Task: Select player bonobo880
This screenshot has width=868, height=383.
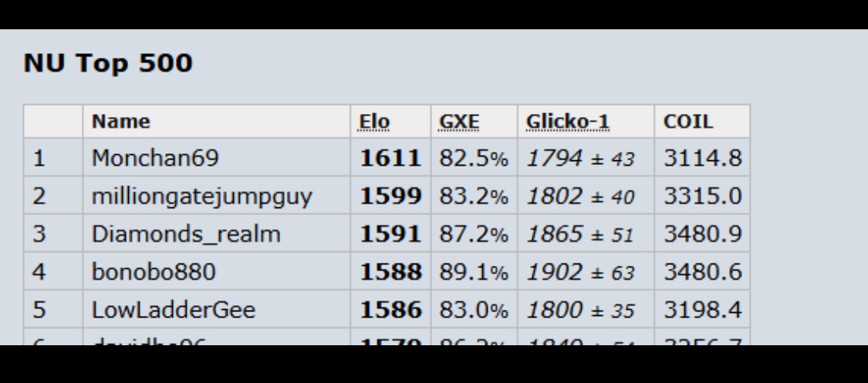Action: click(x=153, y=272)
